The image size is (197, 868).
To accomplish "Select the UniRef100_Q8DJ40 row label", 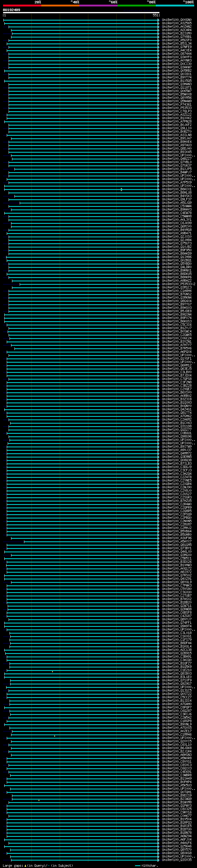I will click(x=177, y=149).
